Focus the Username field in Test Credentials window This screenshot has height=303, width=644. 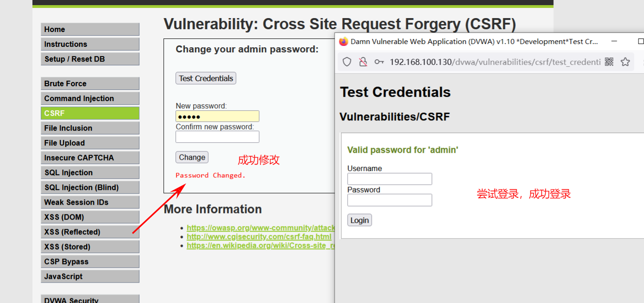[389, 178]
